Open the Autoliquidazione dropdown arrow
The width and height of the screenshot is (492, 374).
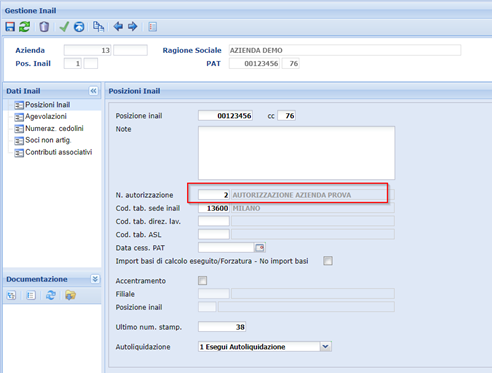click(x=325, y=347)
